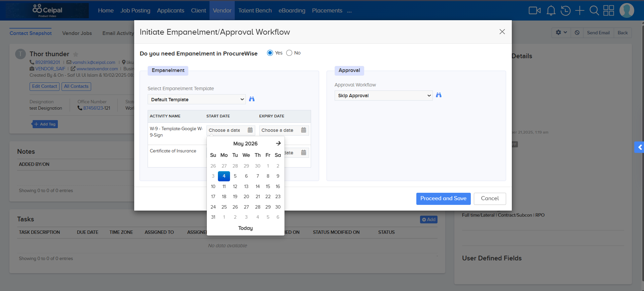This screenshot has height=291, width=644.
Task: Open the apps grid icon
Action: pyautogui.click(x=609, y=10)
